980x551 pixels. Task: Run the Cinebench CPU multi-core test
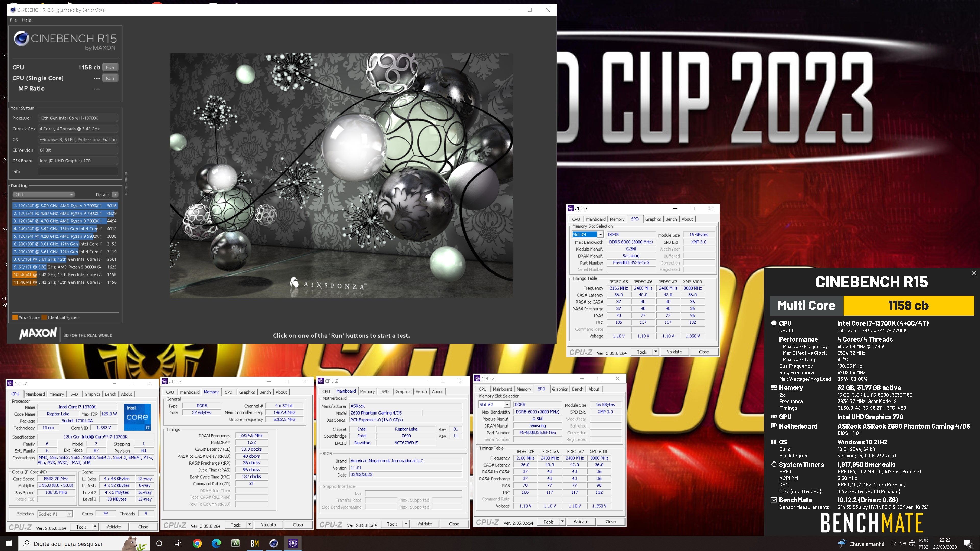coord(110,67)
